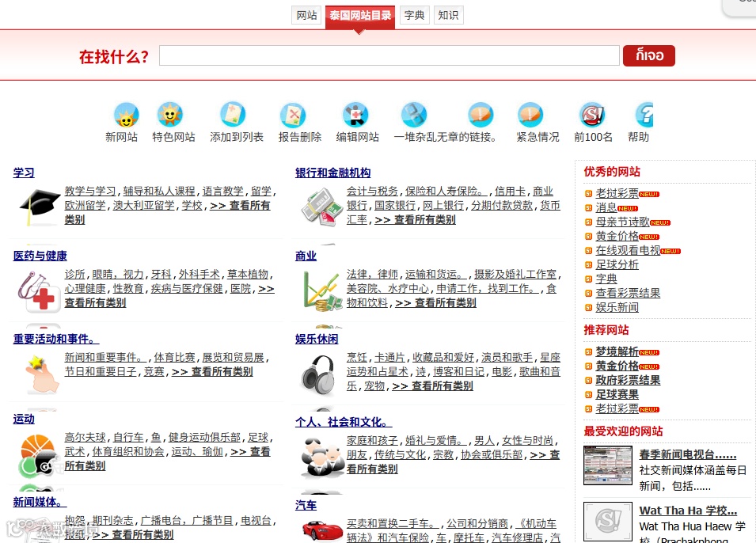Open the 商业 category heading
This screenshot has height=543, width=756.
pyautogui.click(x=306, y=256)
